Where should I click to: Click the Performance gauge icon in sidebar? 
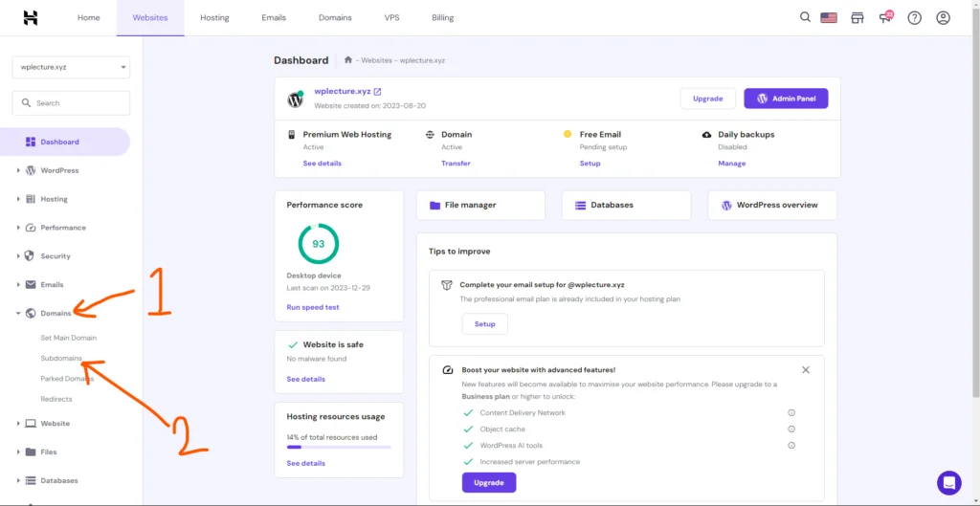(x=30, y=228)
